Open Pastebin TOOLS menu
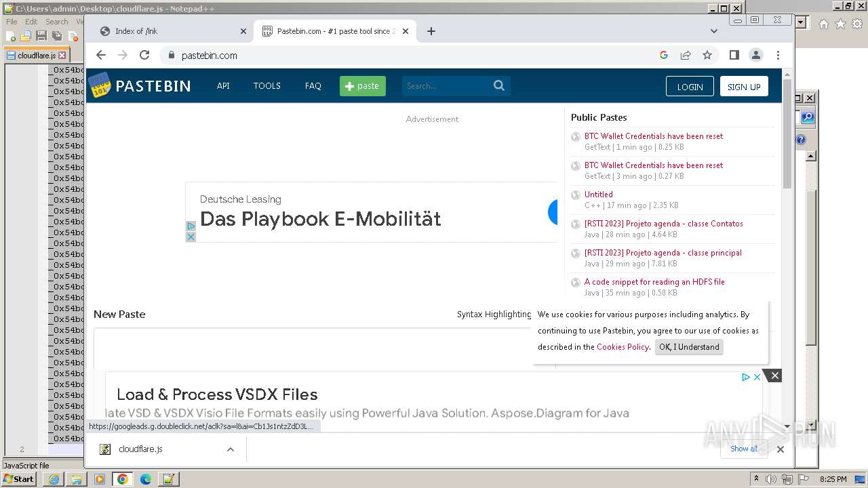This screenshot has width=868, height=488. [x=267, y=86]
